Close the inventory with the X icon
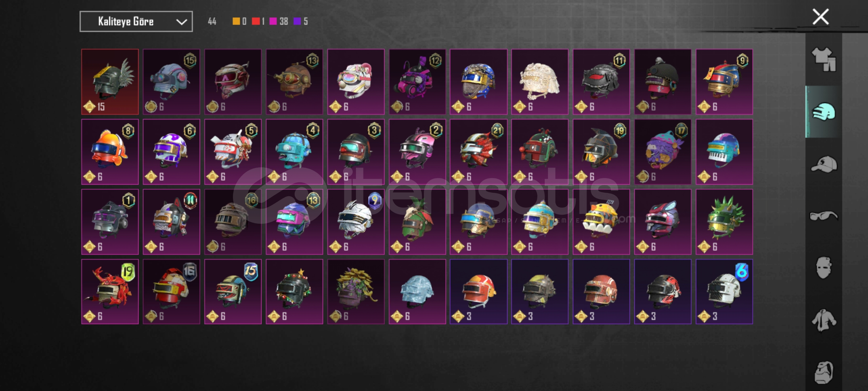This screenshot has width=868, height=391. tap(821, 17)
